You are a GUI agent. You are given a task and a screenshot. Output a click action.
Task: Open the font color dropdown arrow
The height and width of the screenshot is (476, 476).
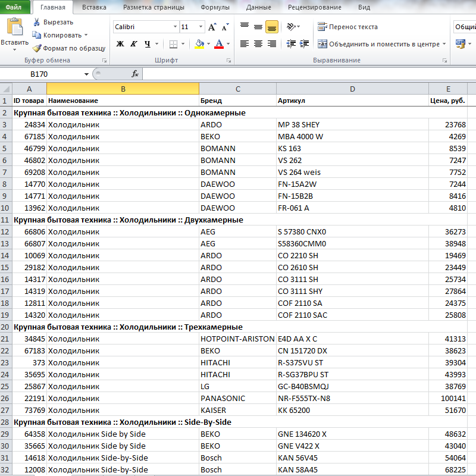click(228, 44)
